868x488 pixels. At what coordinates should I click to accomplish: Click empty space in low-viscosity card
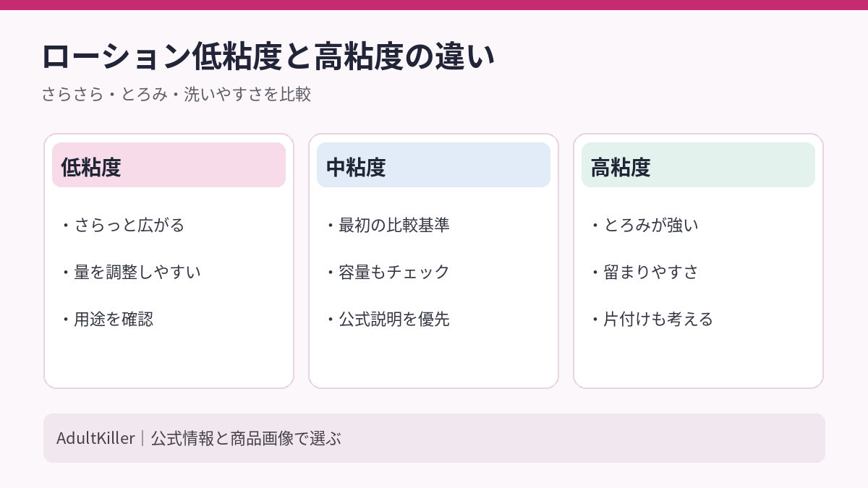point(169,359)
